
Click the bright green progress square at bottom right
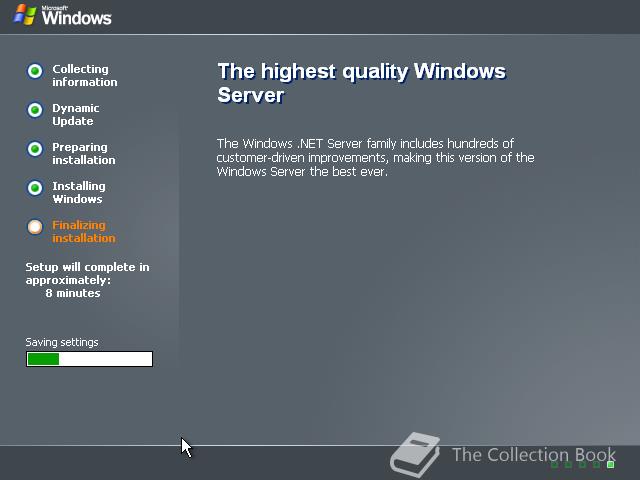pos(611,464)
